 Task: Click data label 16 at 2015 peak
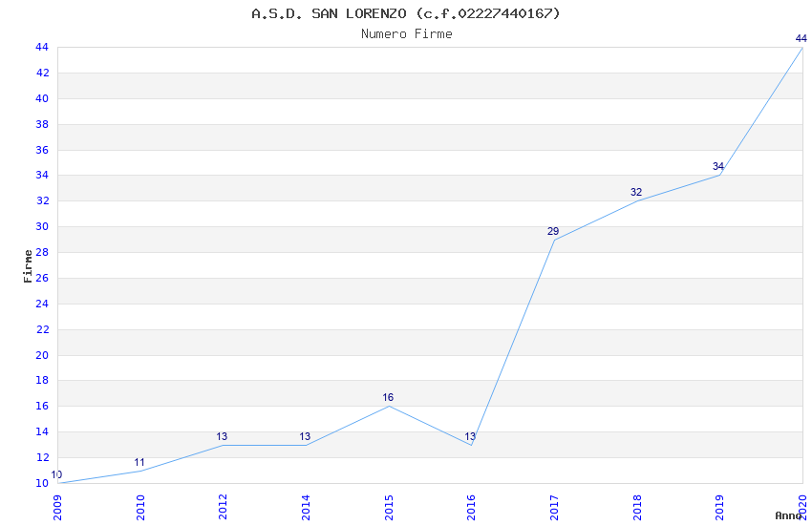point(388,397)
